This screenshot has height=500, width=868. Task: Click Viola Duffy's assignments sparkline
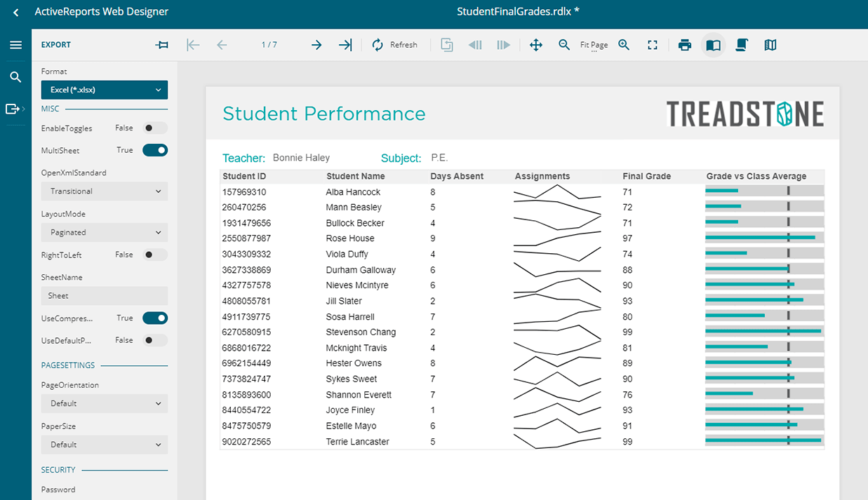click(557, 254)
